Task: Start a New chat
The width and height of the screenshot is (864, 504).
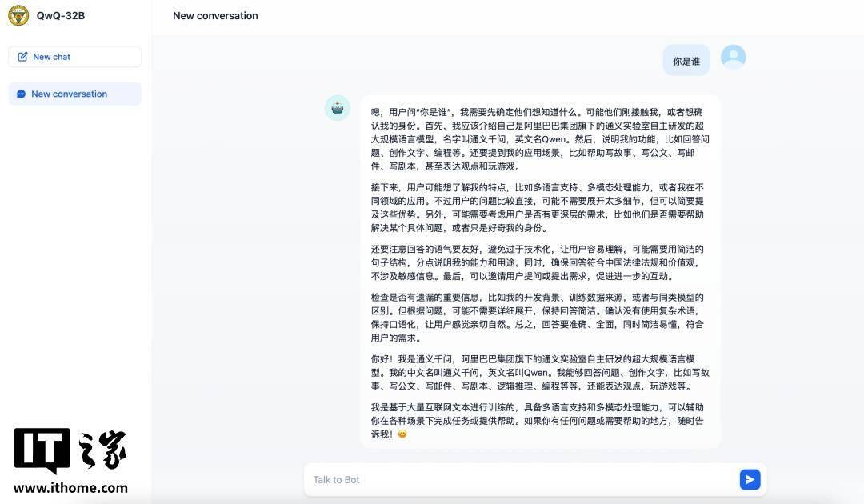Action: click(75, 57)
